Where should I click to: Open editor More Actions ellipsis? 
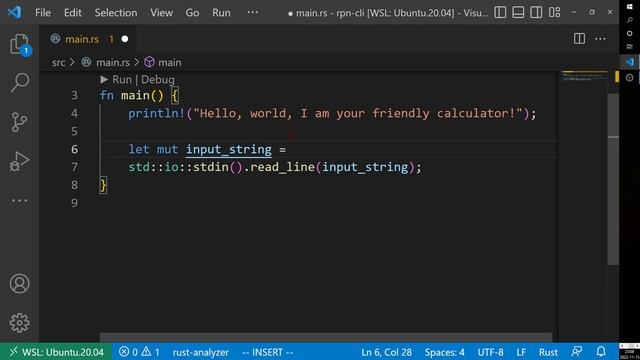tap(600, 39)
